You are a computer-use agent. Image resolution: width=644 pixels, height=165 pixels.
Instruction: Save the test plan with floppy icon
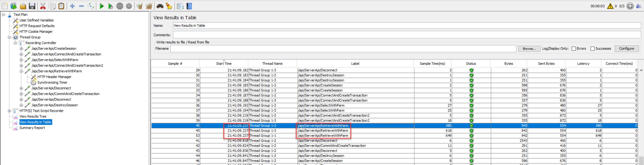click(x=32, y=6)
